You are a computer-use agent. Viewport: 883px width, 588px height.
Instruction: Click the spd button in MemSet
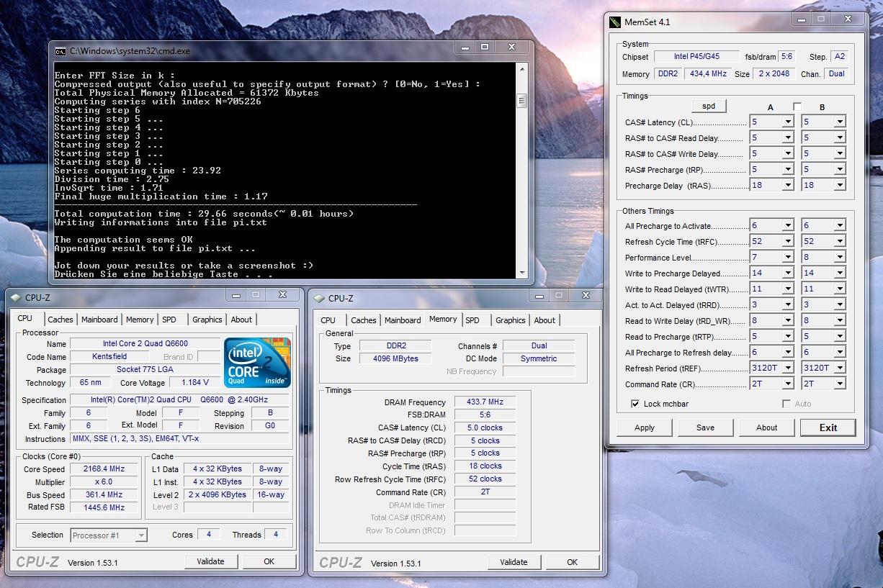click(709, 106)
